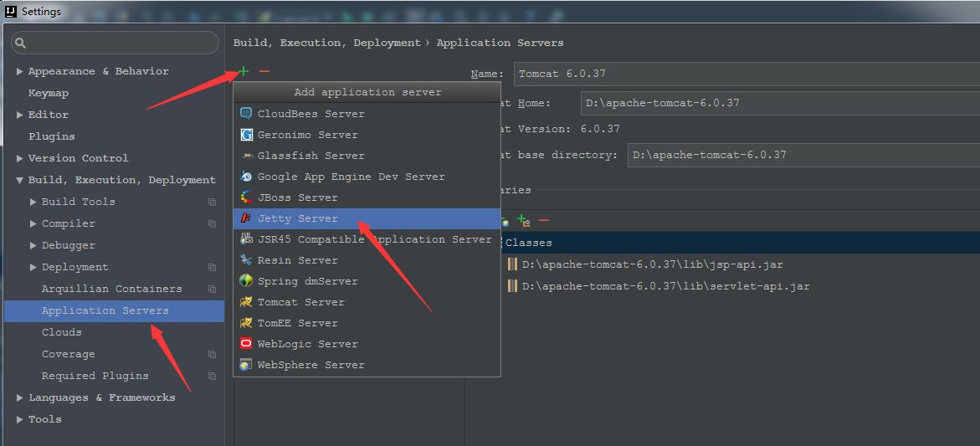Click the project-level icon beside Coverage
980x446 pixels.
212,355
